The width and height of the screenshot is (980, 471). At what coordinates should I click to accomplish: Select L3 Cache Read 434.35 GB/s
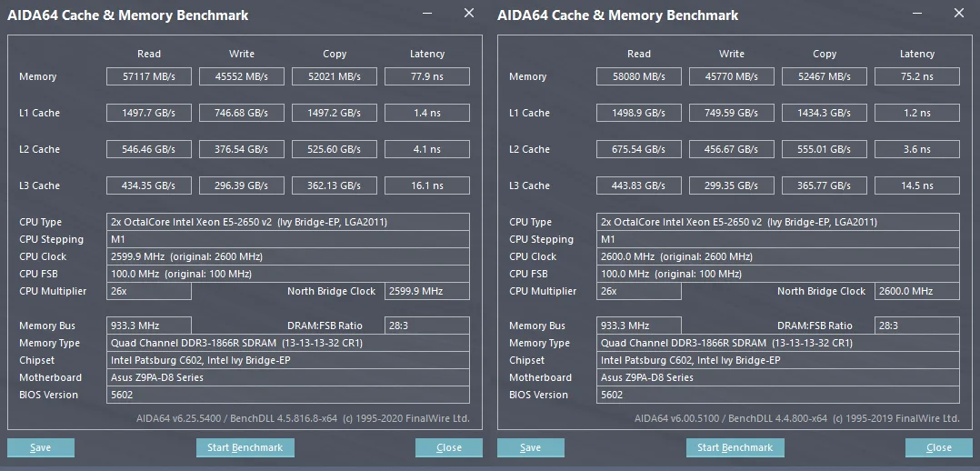[x=149, y=185]
